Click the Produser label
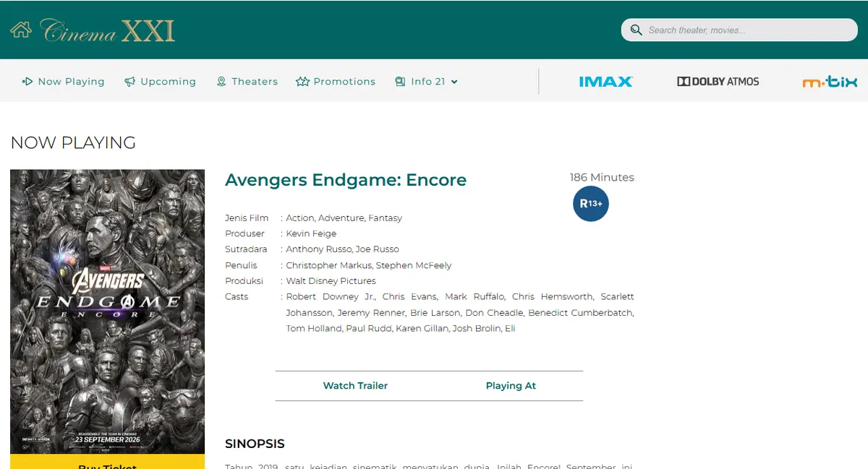 244,233
